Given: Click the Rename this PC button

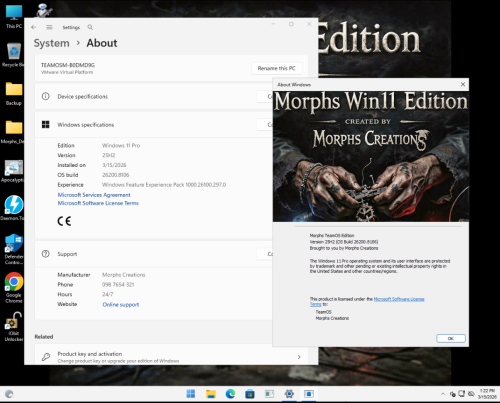Looking at the screenshot, I should click(x=276, y=68).
